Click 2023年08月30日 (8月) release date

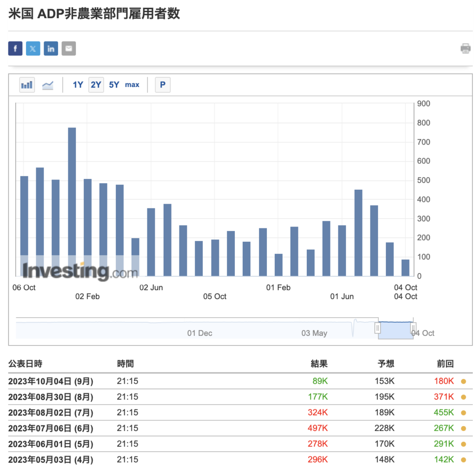click(51, 397)
